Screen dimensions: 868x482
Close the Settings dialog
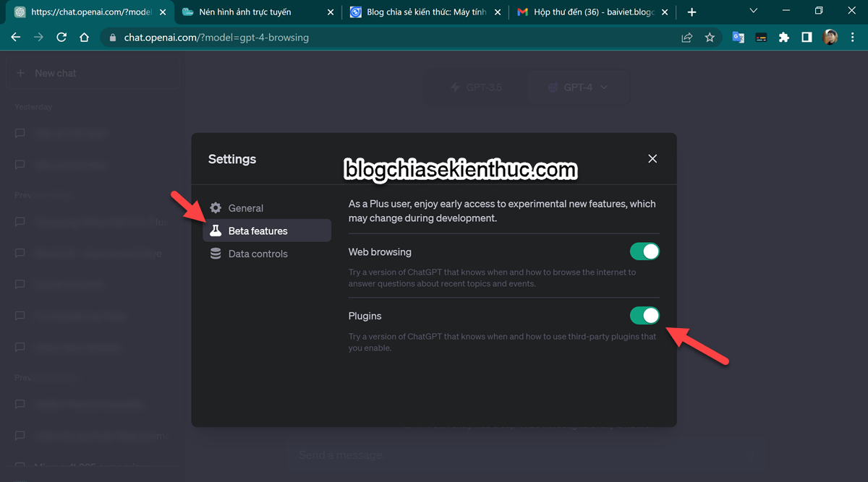click(652, 158)
